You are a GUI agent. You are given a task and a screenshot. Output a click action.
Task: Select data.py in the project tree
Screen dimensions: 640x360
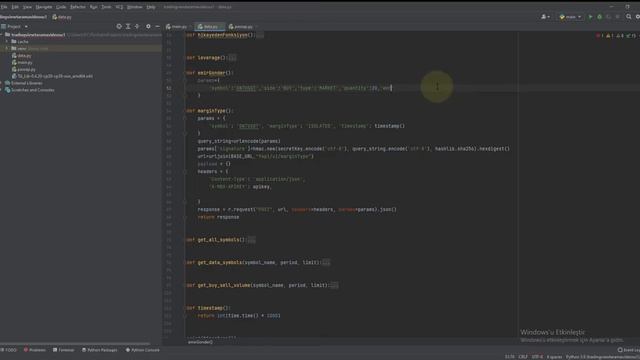[22, 56]
